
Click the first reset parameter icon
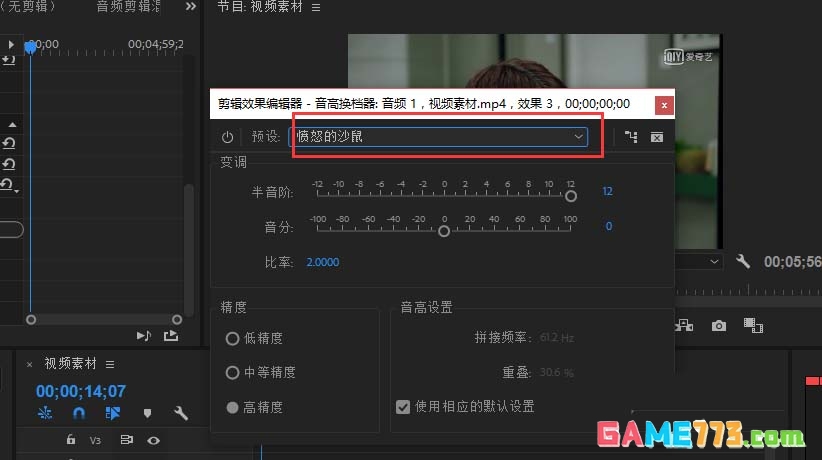coord(8,143)
